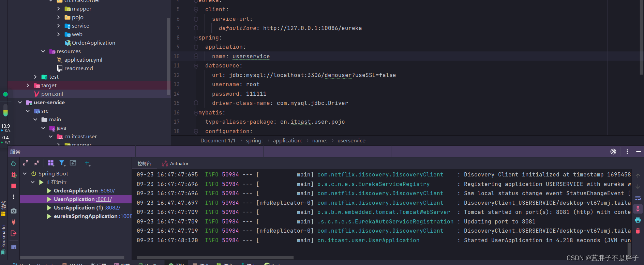Open the Group By grid icon
Screen dimensions: 644x265
51,163
